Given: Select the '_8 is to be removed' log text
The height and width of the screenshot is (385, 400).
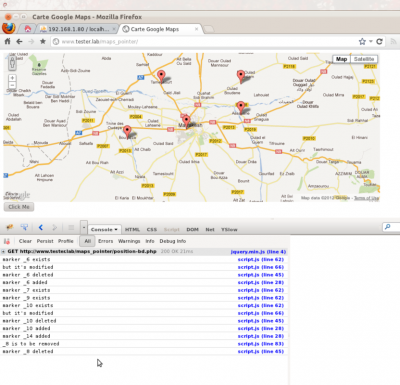Looking at the screenshot, I should (31, 344).
